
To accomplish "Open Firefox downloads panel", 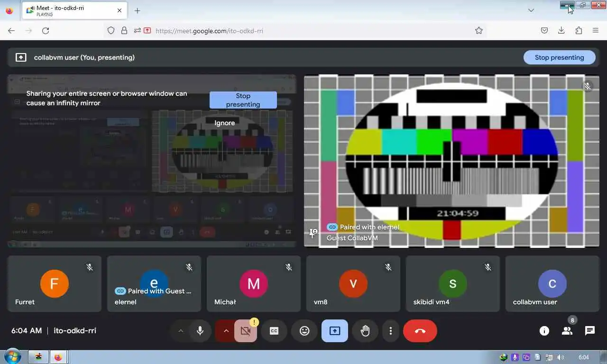I will tap(561, 31).
